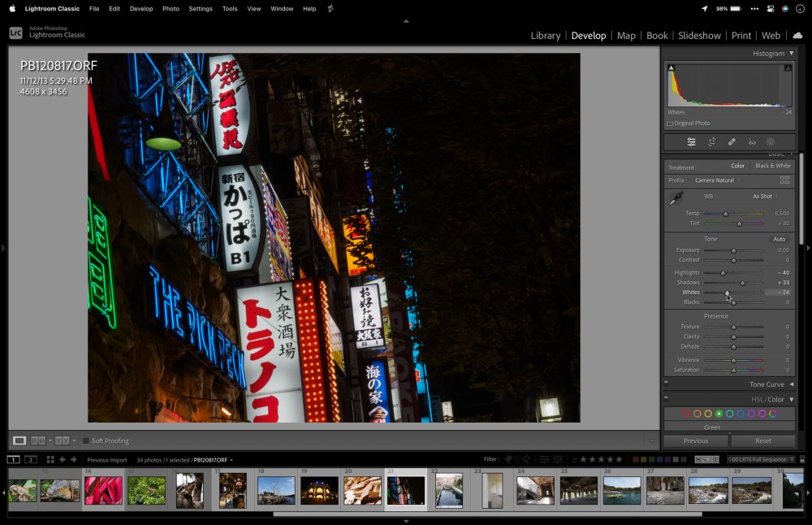The width and height of the screenshot is (812, 525).
Task: Enable the Soft Proofing checkbox
Action: click(x=86, y=440)
